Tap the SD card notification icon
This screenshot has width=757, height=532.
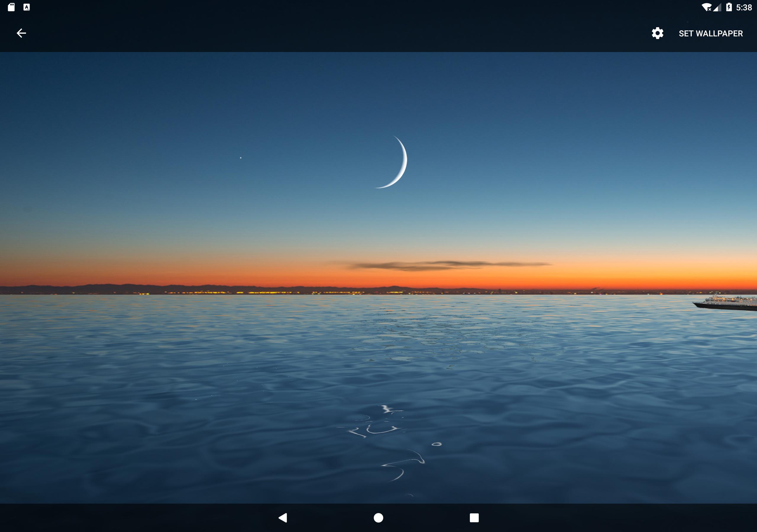[11, 7]
